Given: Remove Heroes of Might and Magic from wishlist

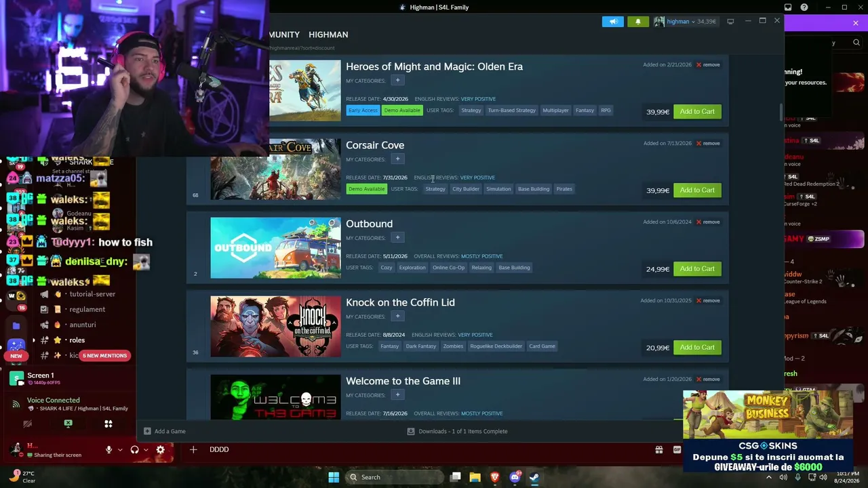Looking at the screenshot, I should click(708, 65).
